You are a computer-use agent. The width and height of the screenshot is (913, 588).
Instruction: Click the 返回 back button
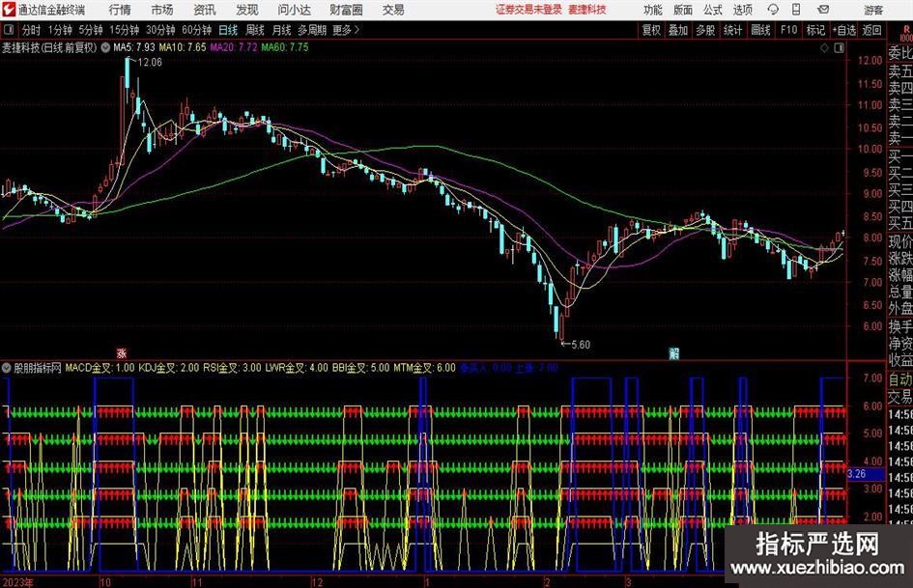coord(871,30)
